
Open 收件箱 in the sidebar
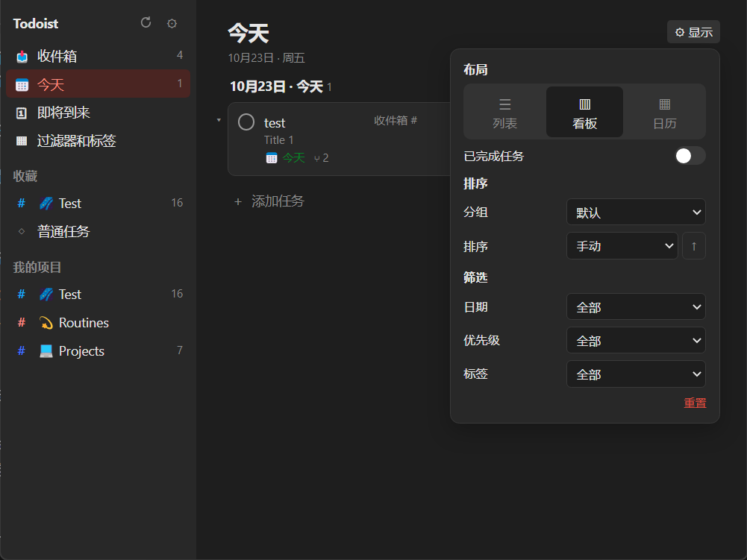(99, 56)
